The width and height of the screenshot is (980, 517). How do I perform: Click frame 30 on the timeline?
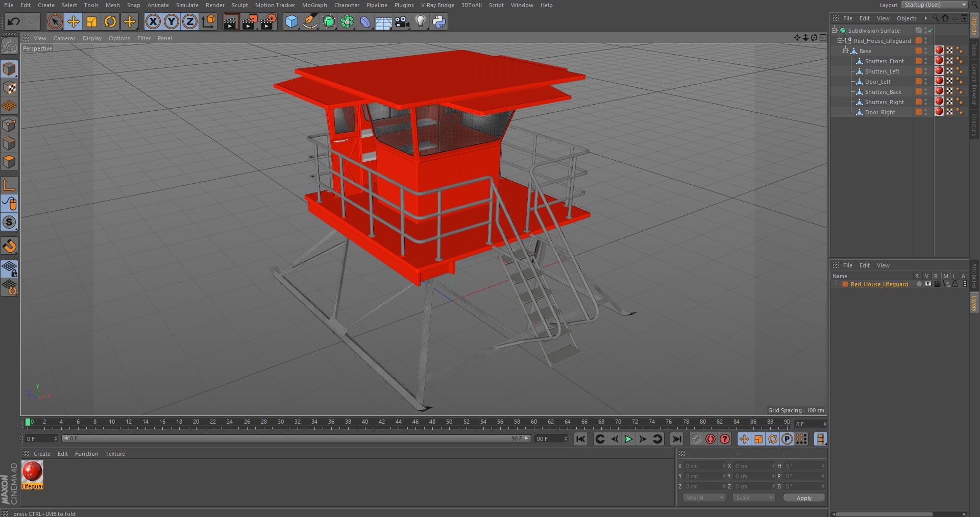[281, 423]
